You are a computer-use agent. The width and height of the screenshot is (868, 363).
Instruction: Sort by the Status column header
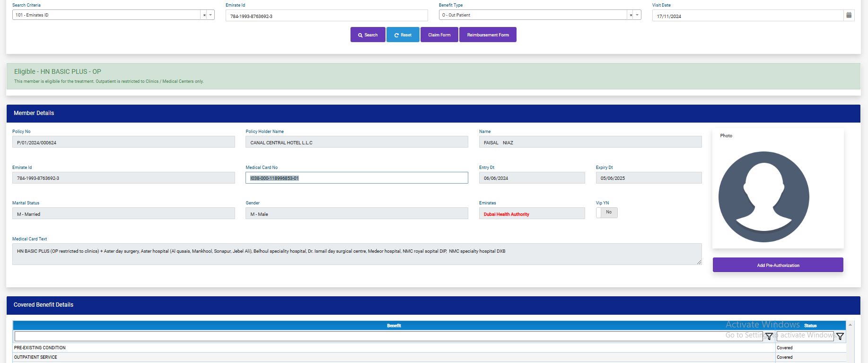[x=810, y=326]
